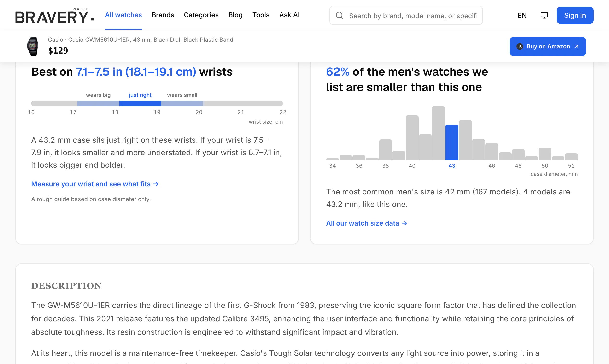Toggle the display theme monitor icon

click(544, 15)
